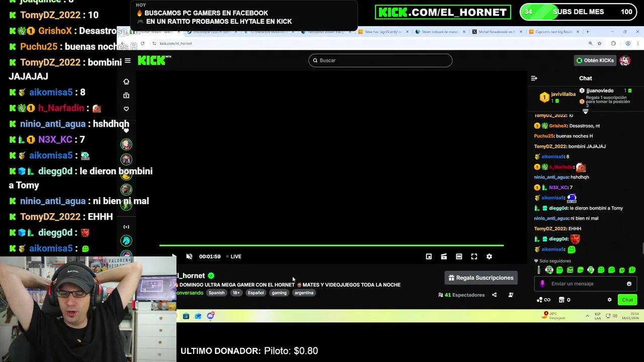Image resolution: width=644 pixels, height=362 pixels.
Task: Click diegg0d bombini message username
Action: 558,208
